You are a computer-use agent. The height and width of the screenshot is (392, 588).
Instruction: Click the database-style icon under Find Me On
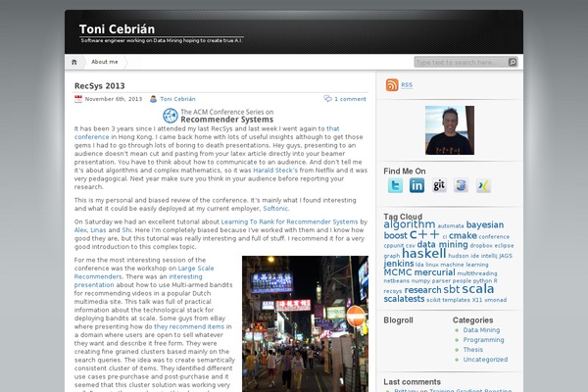pyautogui.click(x=461, y=185)
